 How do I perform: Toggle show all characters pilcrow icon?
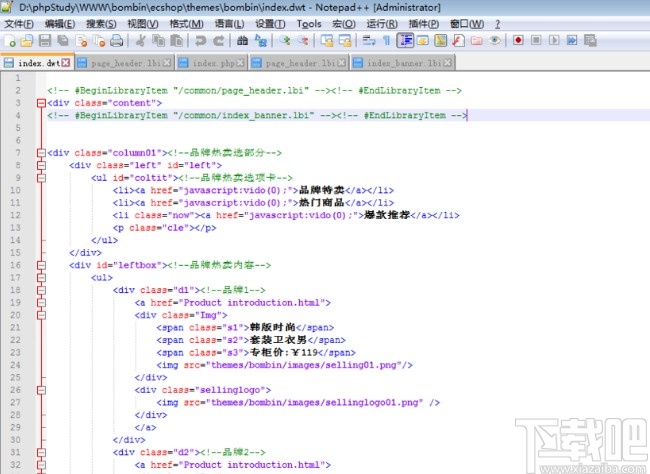click(386, 41)
